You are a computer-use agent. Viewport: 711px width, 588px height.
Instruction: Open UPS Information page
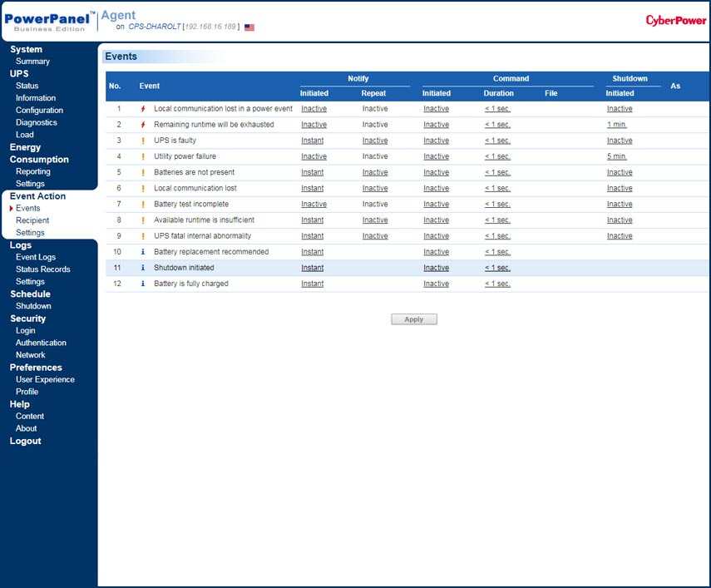[36, 98]
